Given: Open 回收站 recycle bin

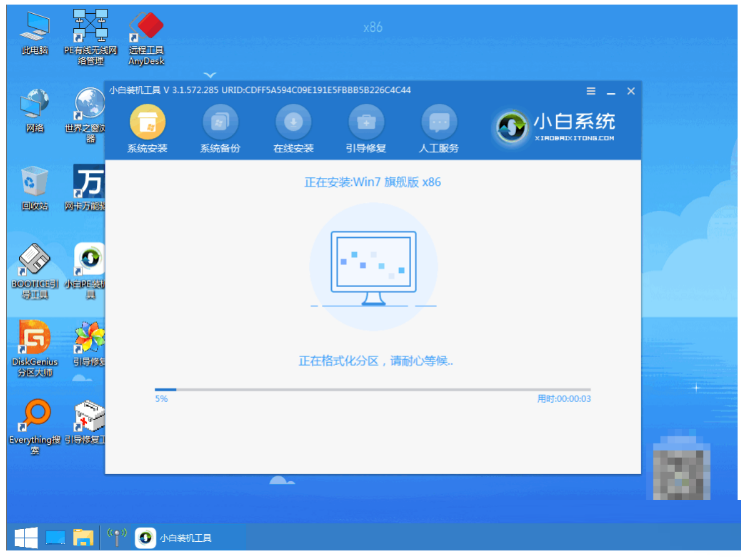Looking at the screenshot, I should tap(34, 188).
